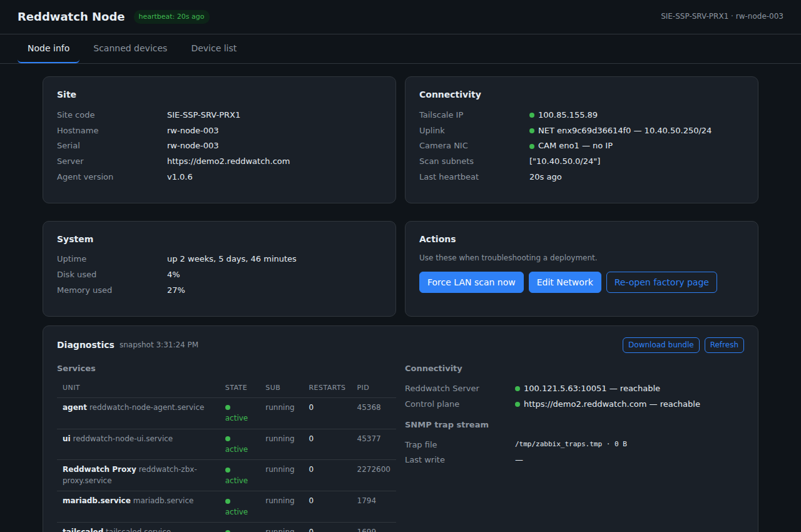Click the ui service active state dot
801x532 pixels.
coord(228,439)
